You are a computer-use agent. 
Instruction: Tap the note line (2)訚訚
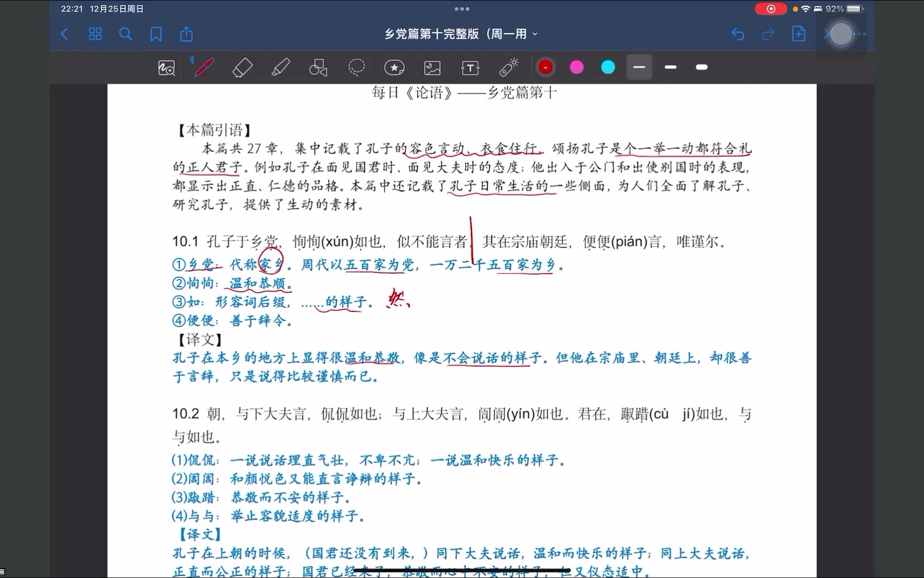(297, 479)
